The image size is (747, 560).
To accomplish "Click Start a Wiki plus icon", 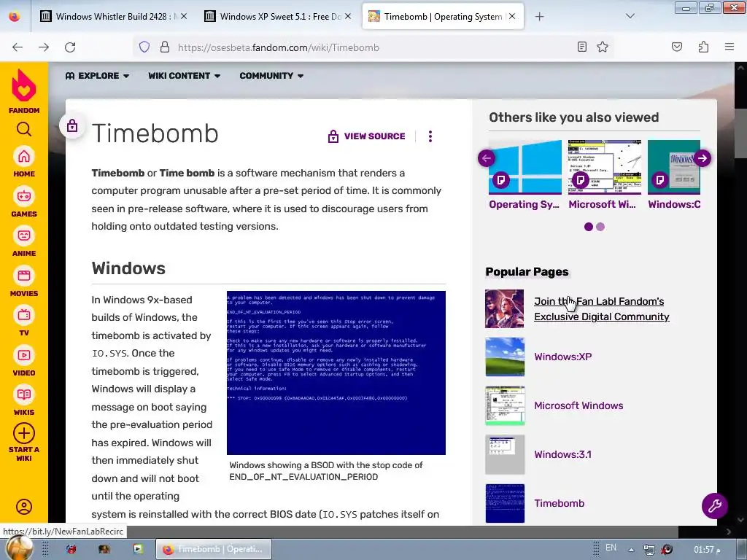I will tap(24, 433).
